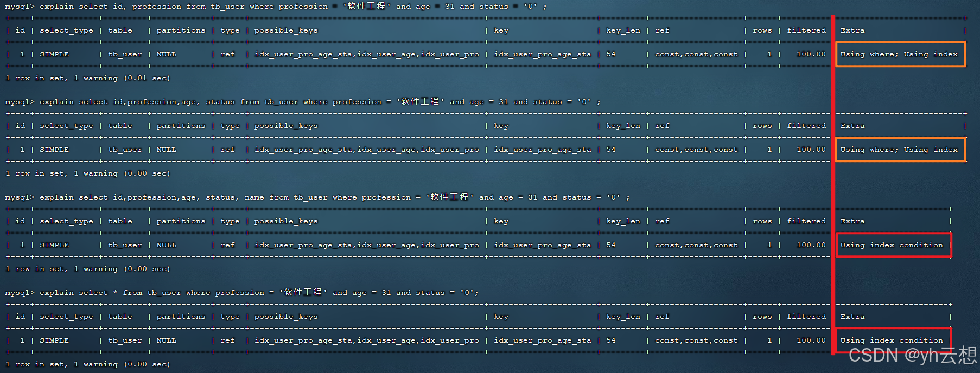Click the '1 row in set, 1 warning (0.01 sec)' line
Viewport: 980px width, 373px height.
pos(88,78)
